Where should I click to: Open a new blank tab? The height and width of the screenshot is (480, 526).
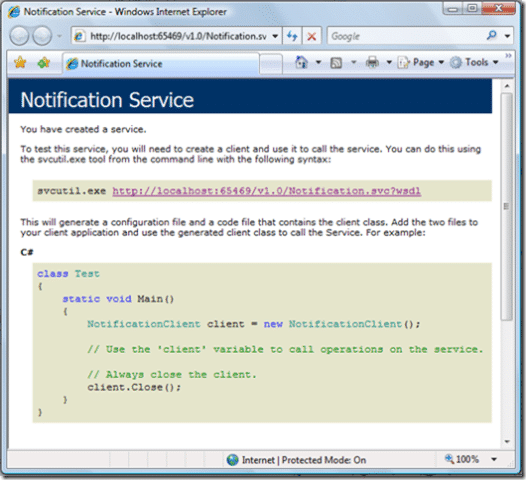pos(271,63)
